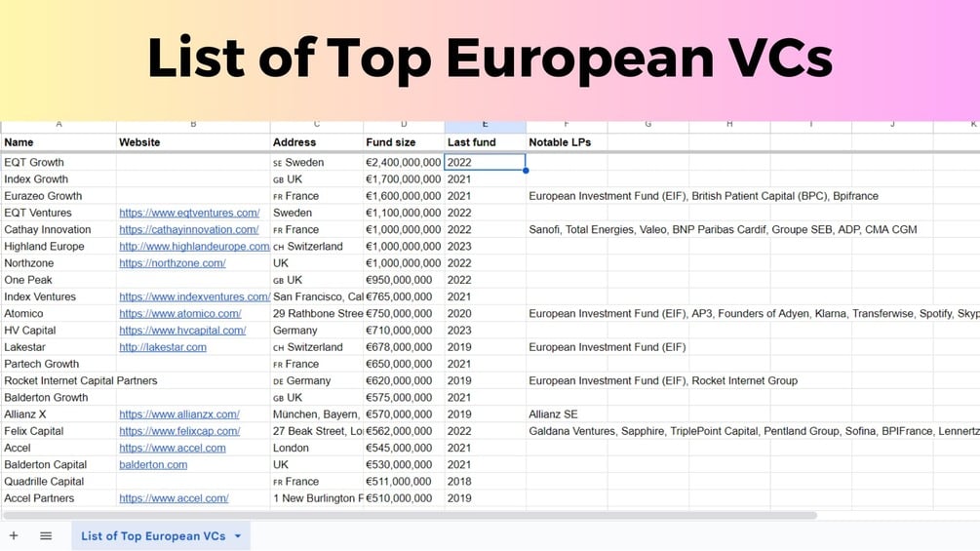Select column H header
This screenshot has width=980, height=551.
(729, 125)
